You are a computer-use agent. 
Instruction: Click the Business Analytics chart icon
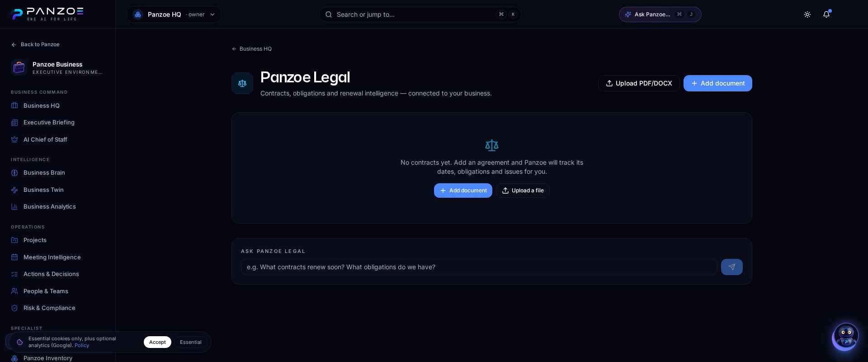pos(14,207)
